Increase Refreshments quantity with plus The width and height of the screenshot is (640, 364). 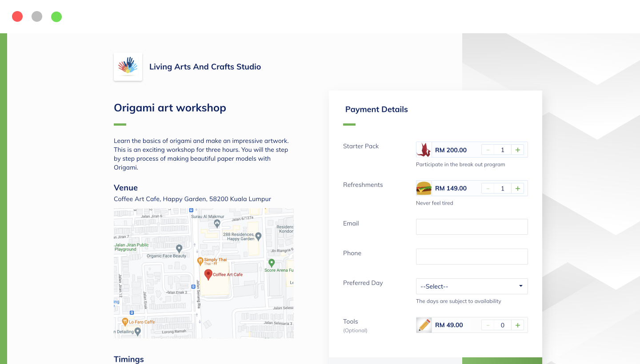(x=517, y=189)
